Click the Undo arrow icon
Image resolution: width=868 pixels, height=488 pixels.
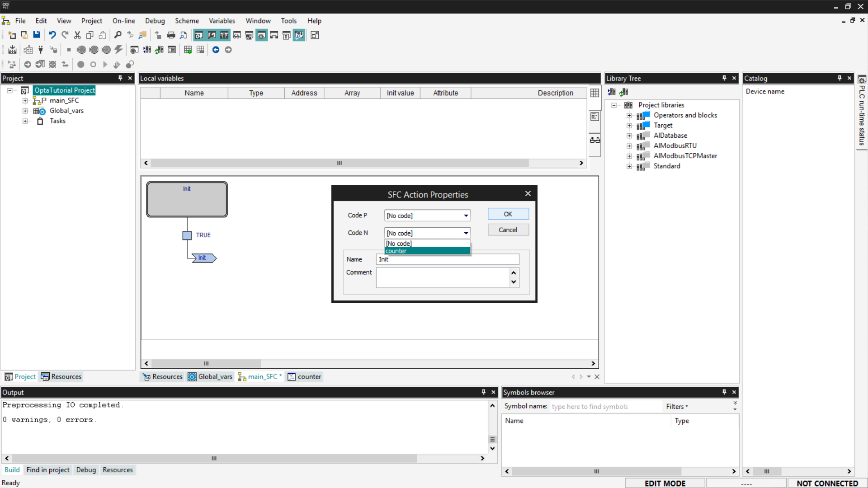tap(52, 35)
